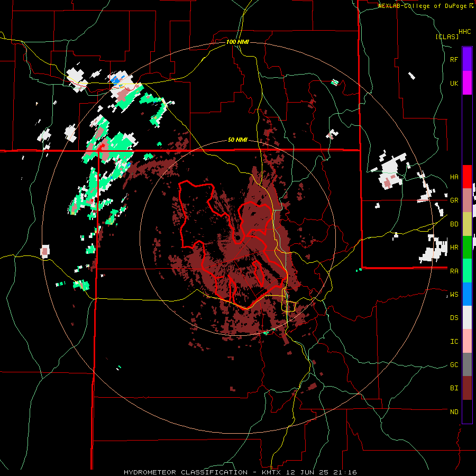
Task: Click the HA legend label
Action: coord(454,177)
